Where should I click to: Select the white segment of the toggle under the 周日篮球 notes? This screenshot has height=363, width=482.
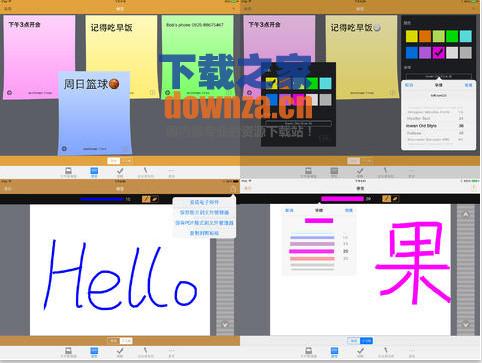[x=114, y=161]
